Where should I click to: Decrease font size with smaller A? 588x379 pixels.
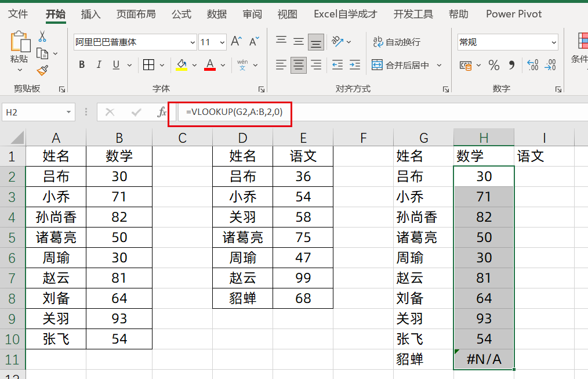point(254,41)
